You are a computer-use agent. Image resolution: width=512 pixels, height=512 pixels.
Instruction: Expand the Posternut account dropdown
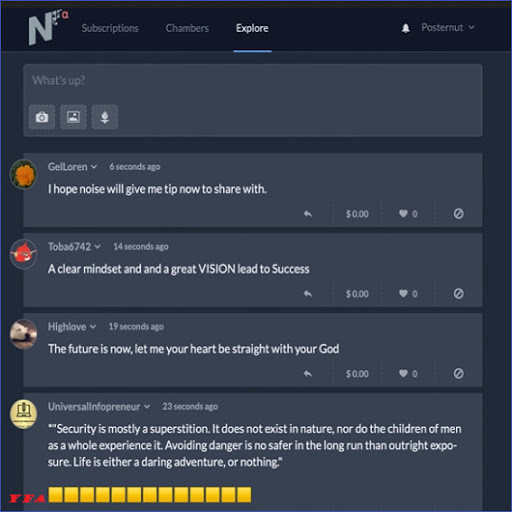448,27
